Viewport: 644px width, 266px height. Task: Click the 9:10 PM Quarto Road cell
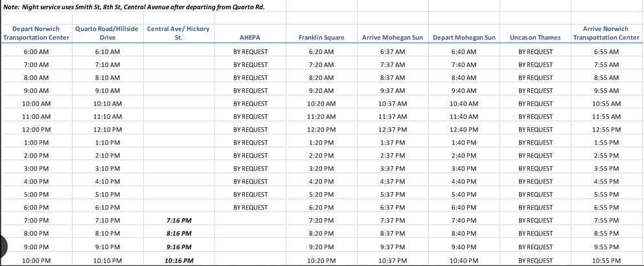click(x=107, y=247)
